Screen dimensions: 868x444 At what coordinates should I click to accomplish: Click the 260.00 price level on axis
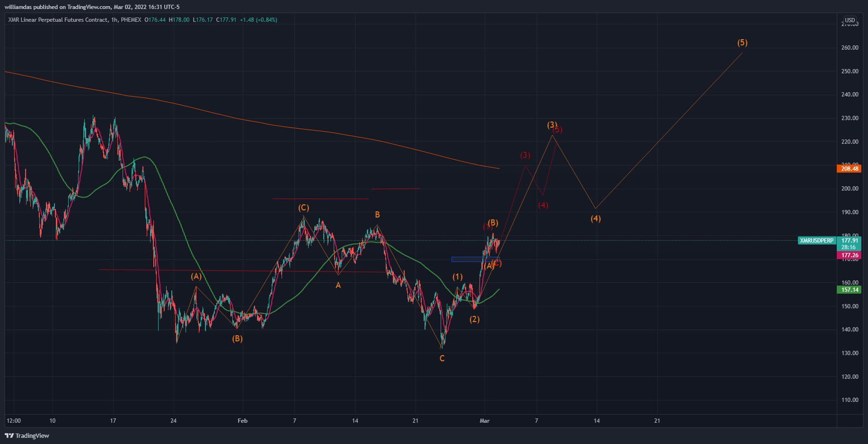[850, 48]
